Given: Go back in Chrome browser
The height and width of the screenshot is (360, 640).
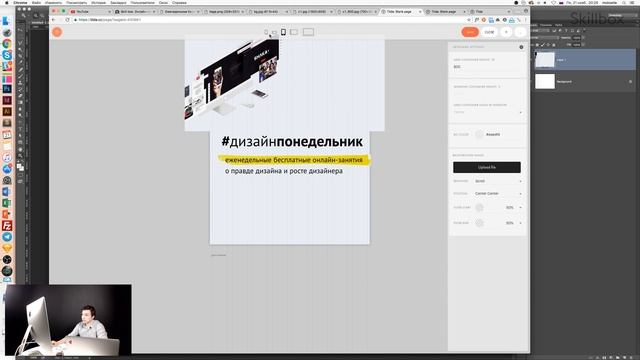Looking at the screenshot, I should click(x=53, y=20).
